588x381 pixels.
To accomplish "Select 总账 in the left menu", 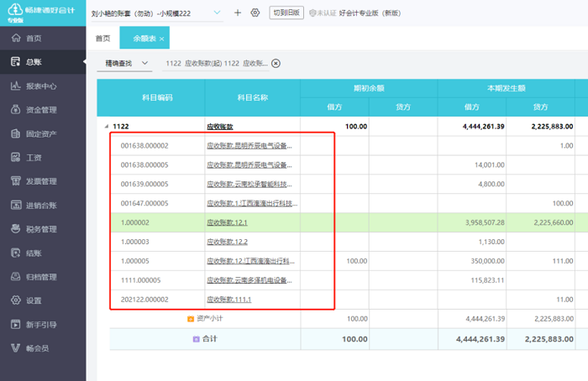I will [x=34, y=62].
